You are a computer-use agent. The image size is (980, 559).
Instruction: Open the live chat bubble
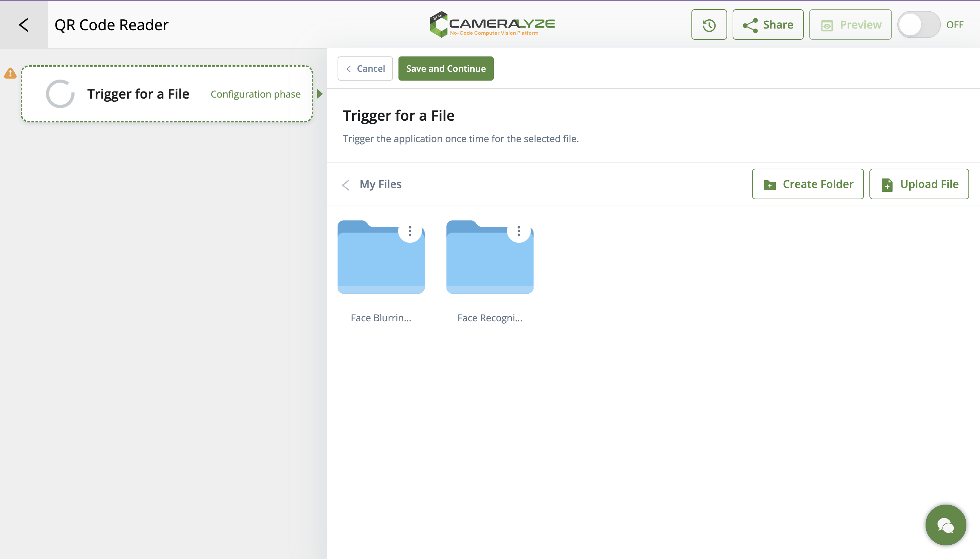(x=945, y=525)
